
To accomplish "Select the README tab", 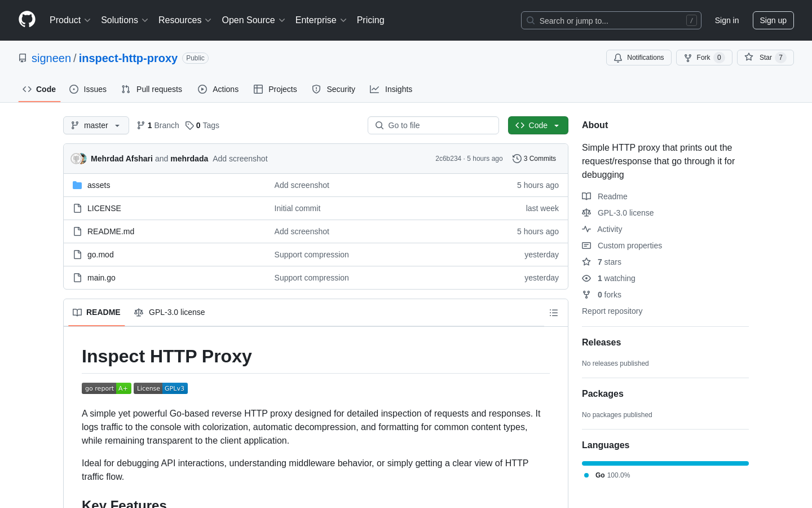I will 96,312.
